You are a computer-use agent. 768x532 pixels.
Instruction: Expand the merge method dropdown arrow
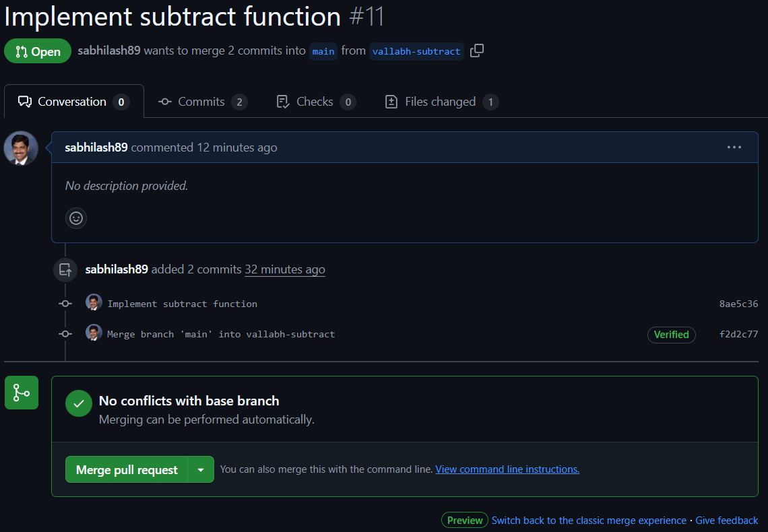(x=201, y=469)
